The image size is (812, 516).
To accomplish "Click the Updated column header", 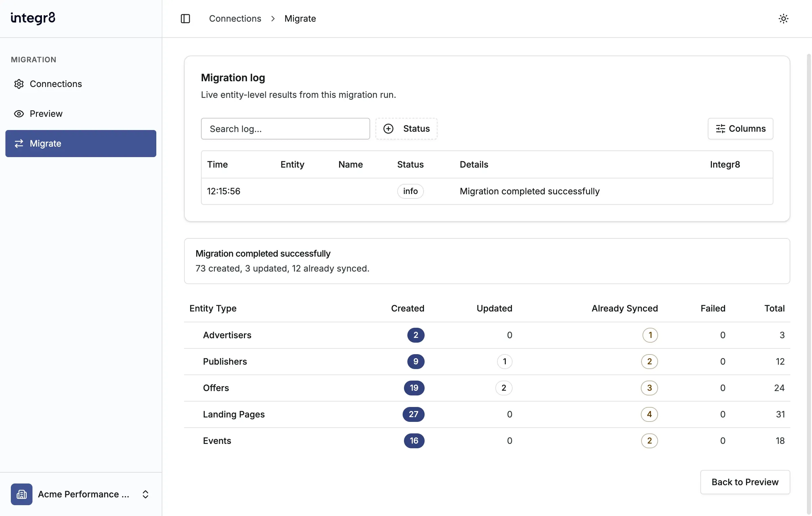I will (x=494, y=308).
